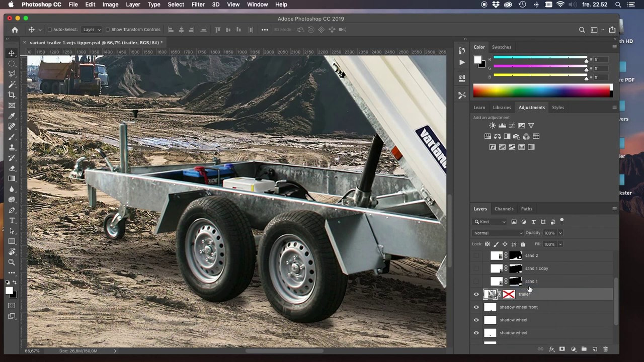Image resolution: width=644 pixels, height=362 pixels.
Task: Select the Clone Stamp tool
Action: (12, 147)
